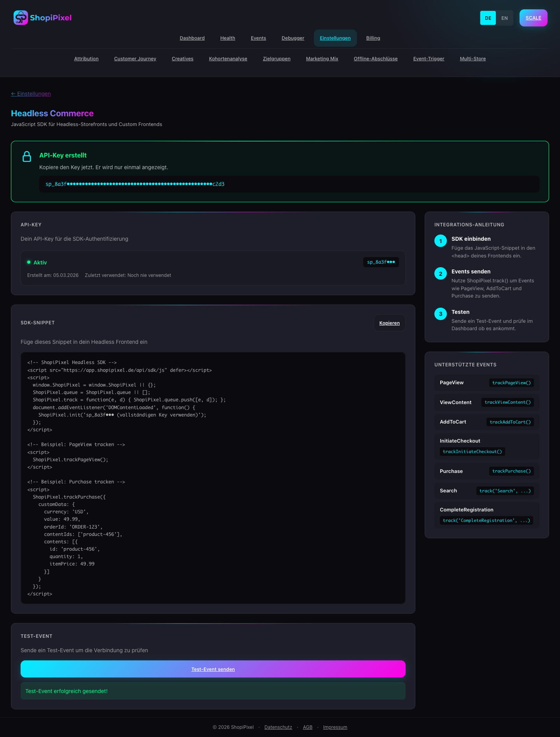Click the ViewContent event label
The width and height of the screenshot is (560, 737).
(x=455, y=403)
